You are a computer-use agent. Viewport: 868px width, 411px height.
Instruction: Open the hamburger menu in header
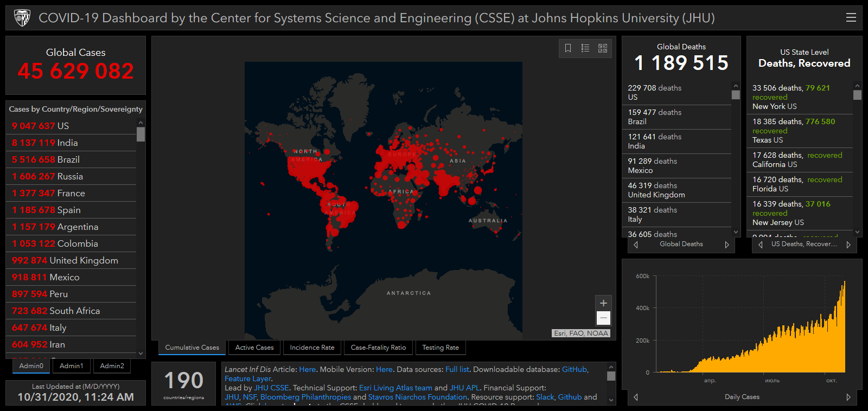(x=851, y=18)
